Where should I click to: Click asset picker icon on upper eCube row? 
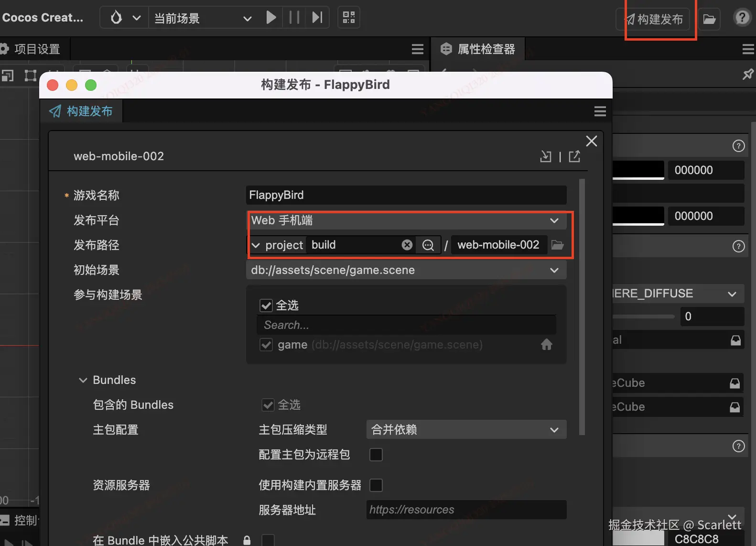point(735,383)
